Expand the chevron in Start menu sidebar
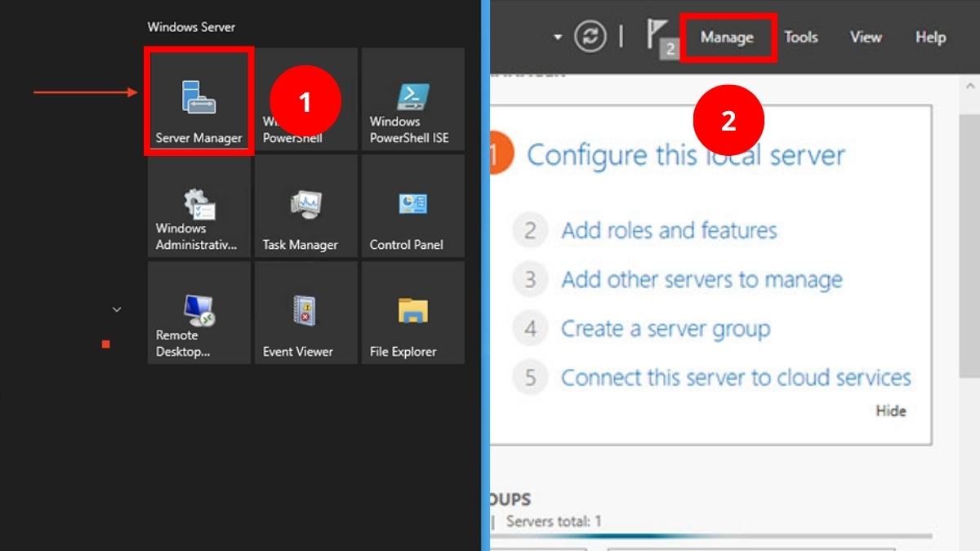The width and height of the screenshot is (980, 551). (117, 309)
